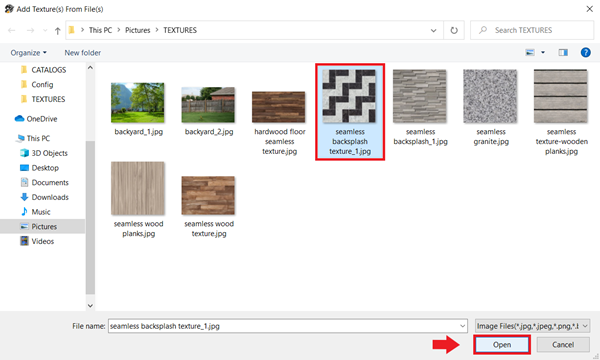Click the Back navigation arrow
The height and width of the screenshot is (360, 600).
pos(11,30)
